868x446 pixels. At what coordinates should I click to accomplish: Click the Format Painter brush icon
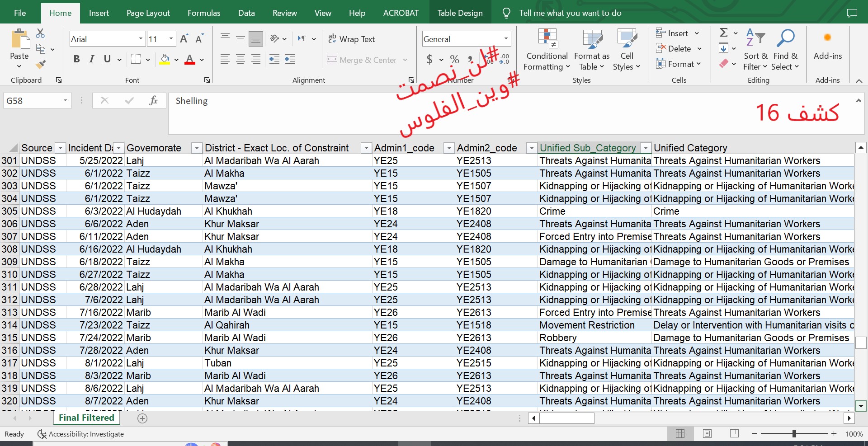click(x=41, y=65)
